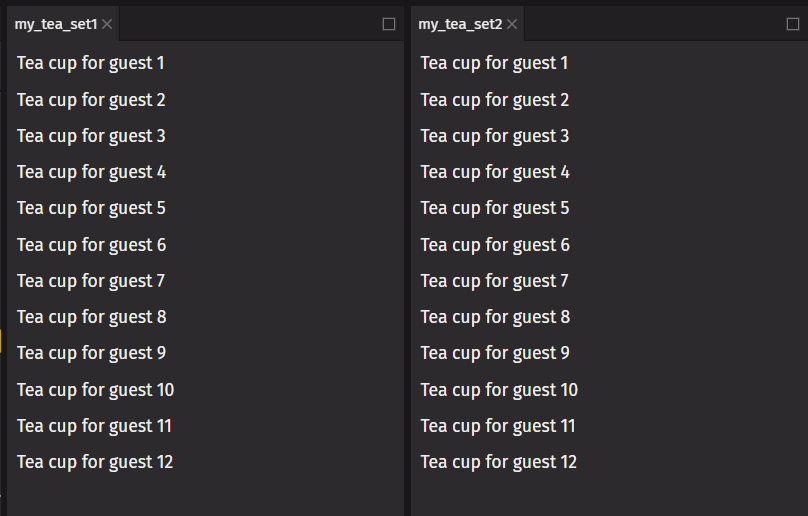808x516 pixels.
Task: Select guest 11 tea cup in my_tea_set2
Action: pyautogui.click(x=498, y=426)
